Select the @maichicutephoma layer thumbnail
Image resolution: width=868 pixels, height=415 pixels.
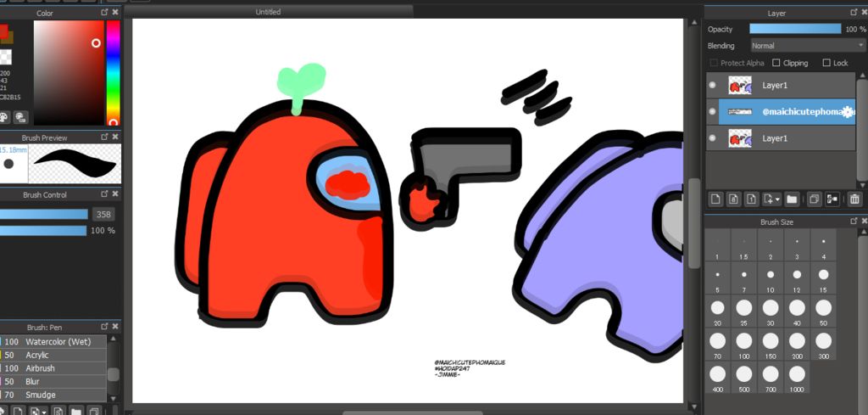coord(740,112)
